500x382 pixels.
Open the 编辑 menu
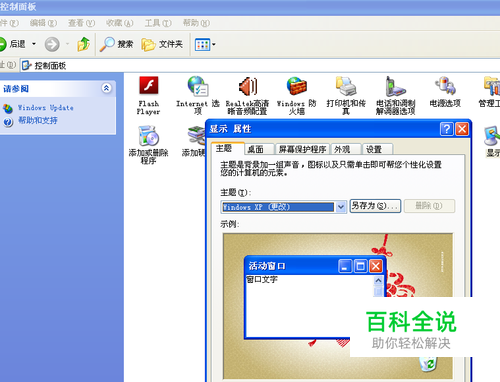point(43,23)
